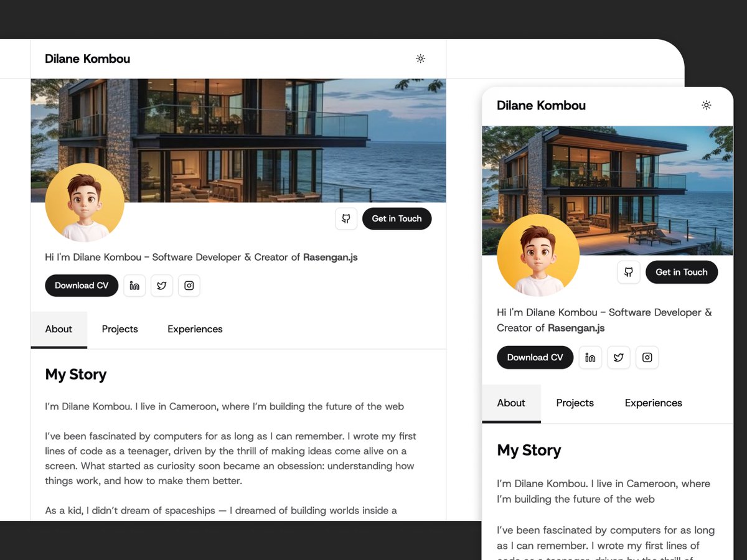This screenshot has width=747, height=560.
Task: Switch to the Projects tab on desktop
Action: 120,329
